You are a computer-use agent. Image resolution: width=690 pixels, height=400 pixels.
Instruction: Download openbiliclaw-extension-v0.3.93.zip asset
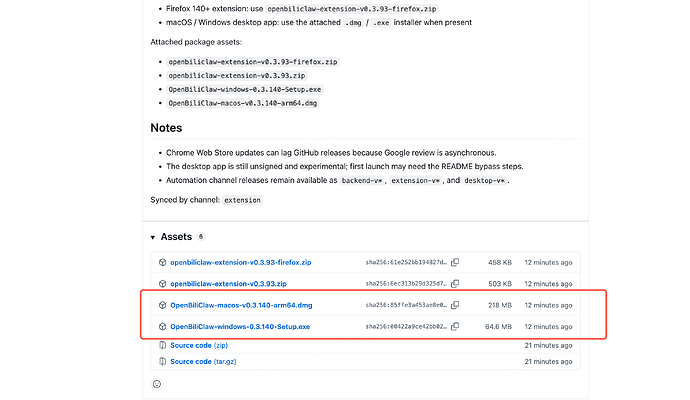(228, 284)
